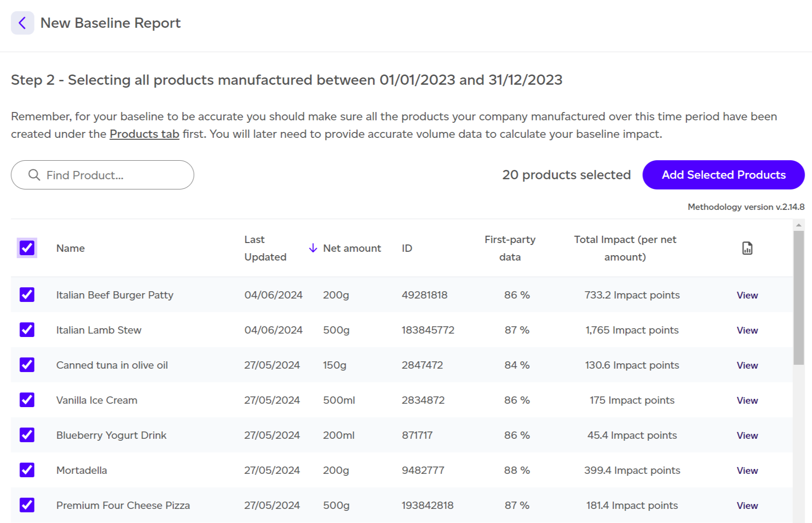Click the Blueberry Yogurt Drink name
Screen dimensions: 812x523
pyautogui.click(x=111, y=435)
